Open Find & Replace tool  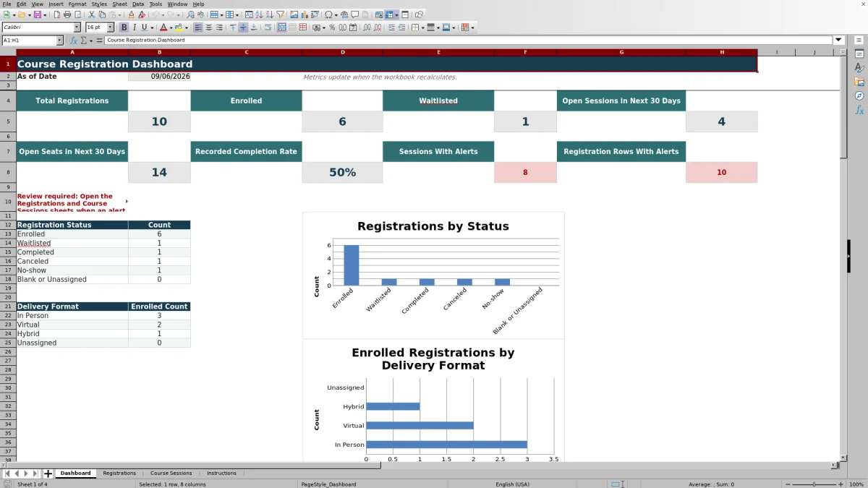point(190,14)
